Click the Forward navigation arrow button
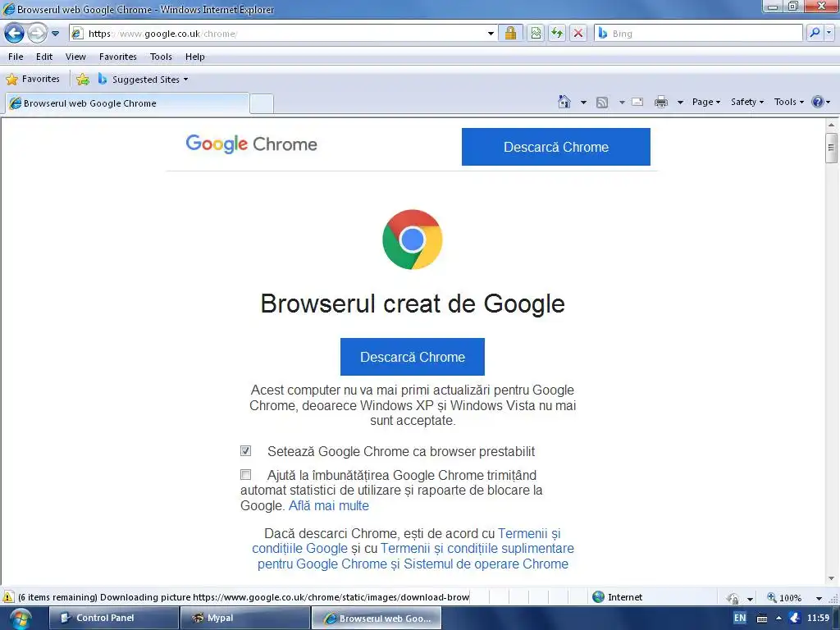The image size is (840, 630). 37,33
